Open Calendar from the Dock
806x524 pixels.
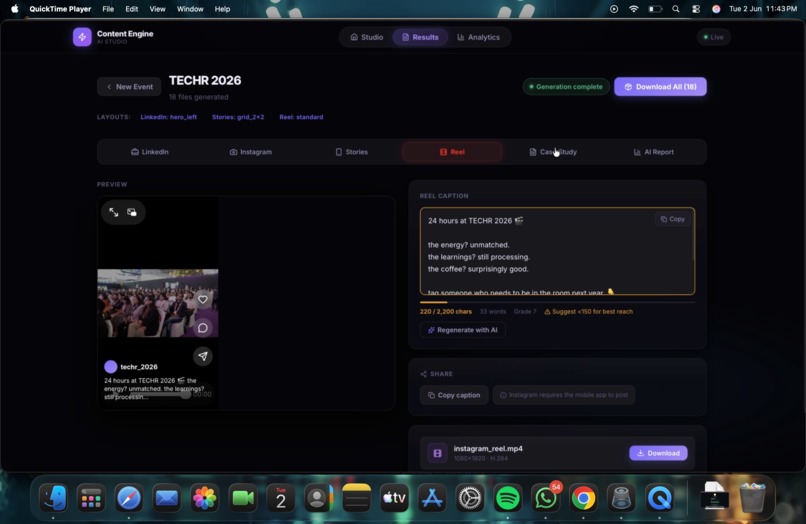click(280, 498)
